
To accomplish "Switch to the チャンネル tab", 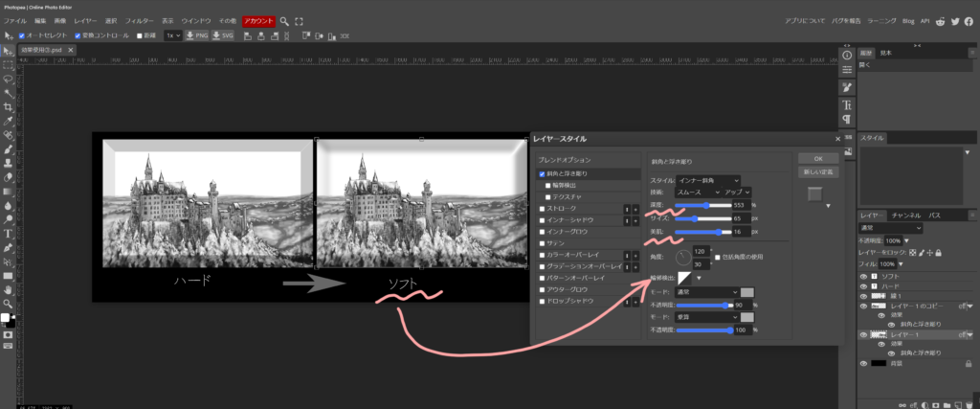I will (904, 216).
